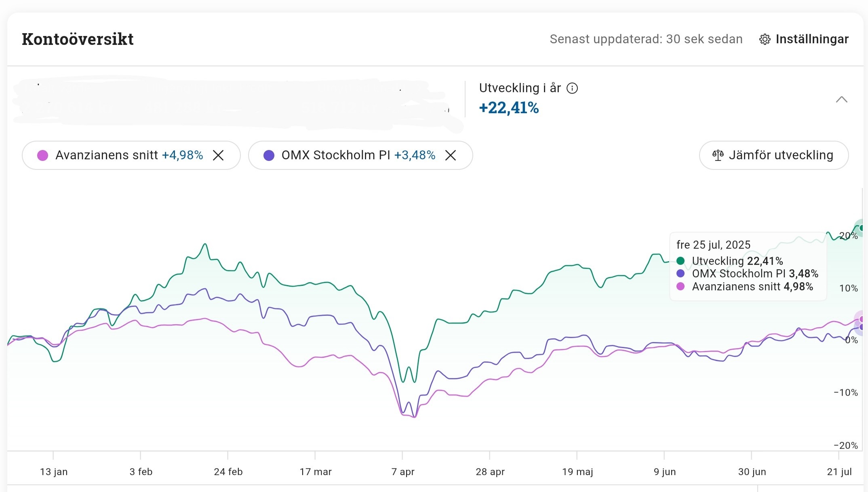Open Inställningar settings link
The image size is (868, 492).
811,39
